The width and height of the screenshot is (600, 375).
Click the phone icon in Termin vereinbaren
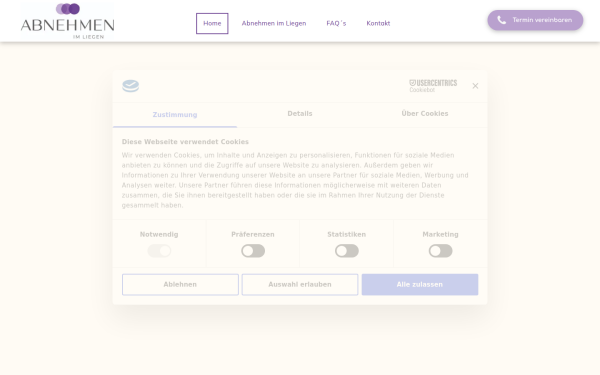[x=501, y=20]
